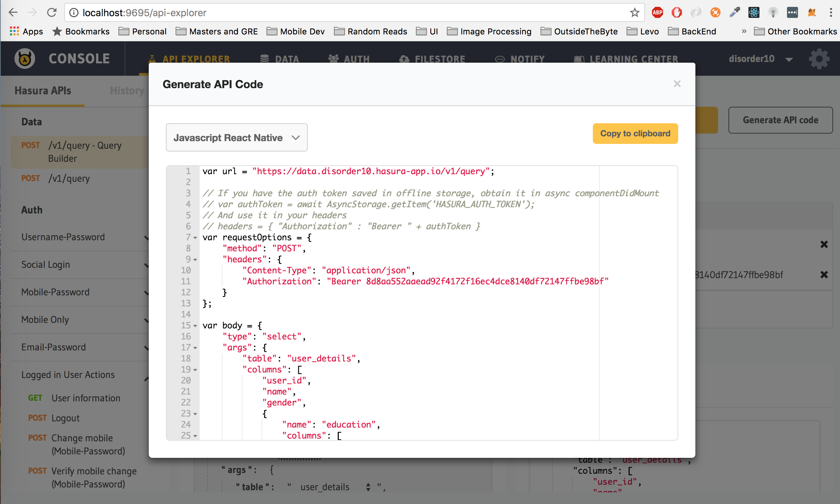Select the User information GET endpoint
The height and width of the screenshot is (504, 840).
86,398
